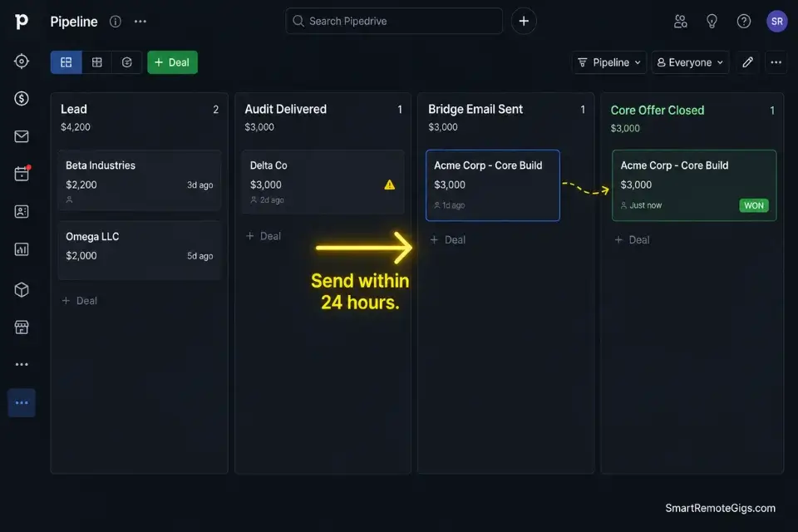Switch to list table view

point(96,62)
